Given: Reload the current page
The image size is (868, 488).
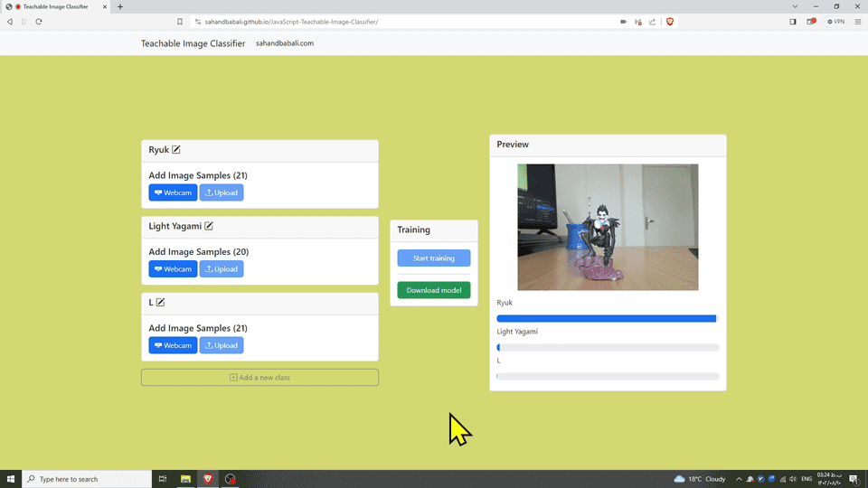Looking at the screenshot, I should pyautogui.click(x=39, y=22).
